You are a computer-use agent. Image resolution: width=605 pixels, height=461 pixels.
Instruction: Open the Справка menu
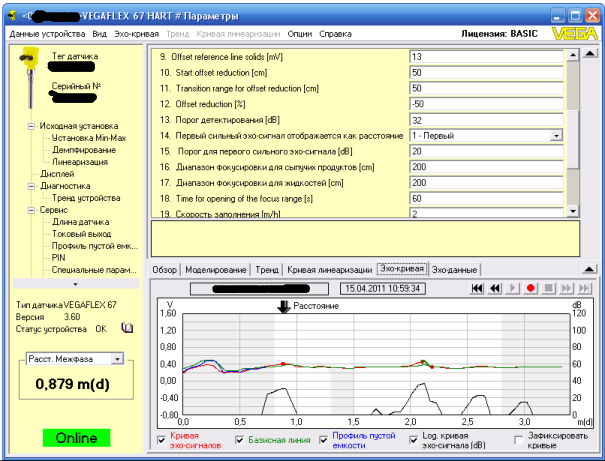(335, 34)
